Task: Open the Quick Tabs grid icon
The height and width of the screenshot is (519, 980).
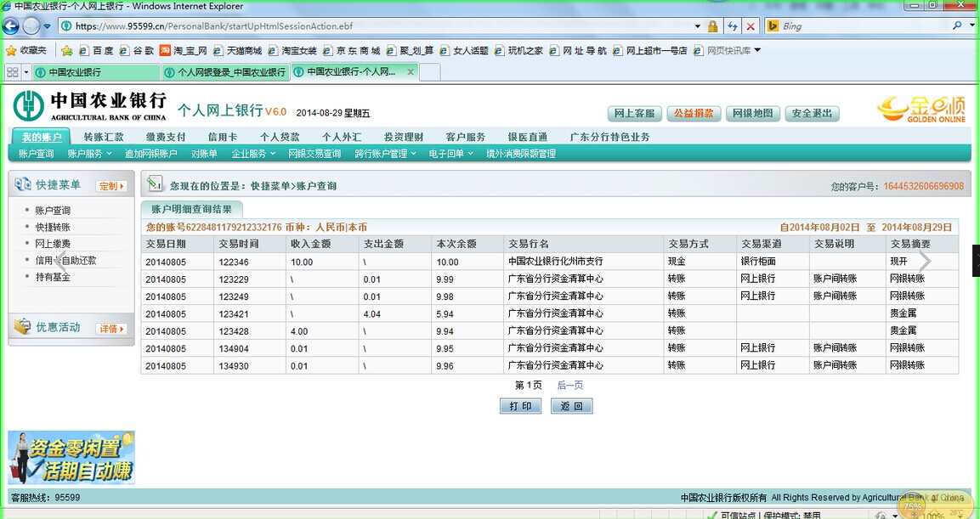Action: tap(12, 72)
